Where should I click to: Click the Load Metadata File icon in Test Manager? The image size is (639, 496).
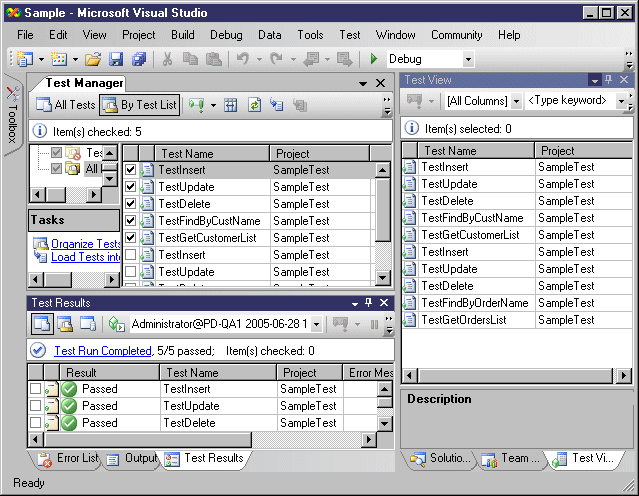(x=277, y=106)
